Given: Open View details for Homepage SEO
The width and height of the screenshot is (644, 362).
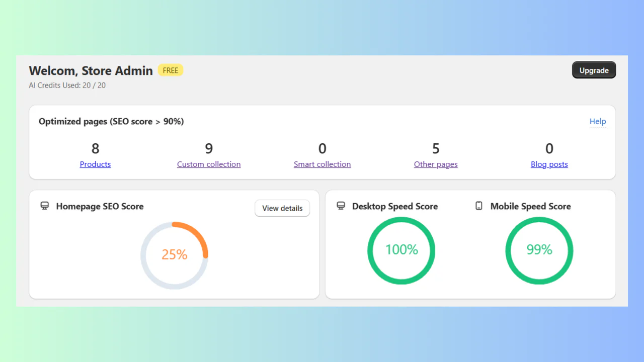Looking at the screenshot, I should (282, 208).
